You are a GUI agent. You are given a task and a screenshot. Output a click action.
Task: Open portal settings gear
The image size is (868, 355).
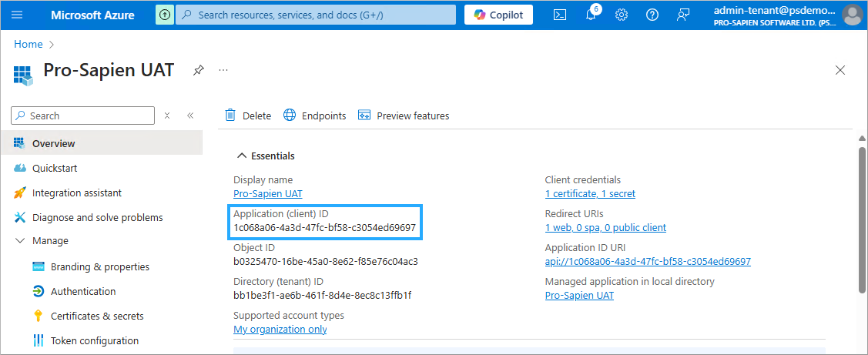[622, 15]
